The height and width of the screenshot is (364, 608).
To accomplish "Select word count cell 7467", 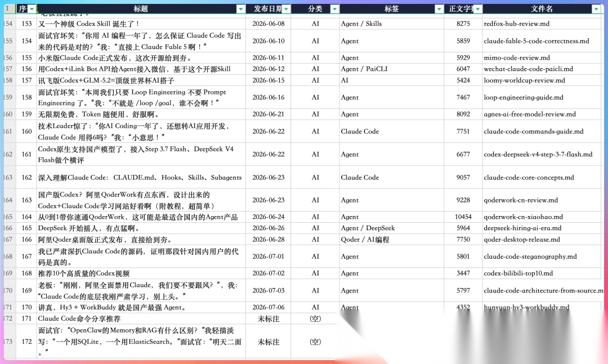I will [x=463, y=97].
